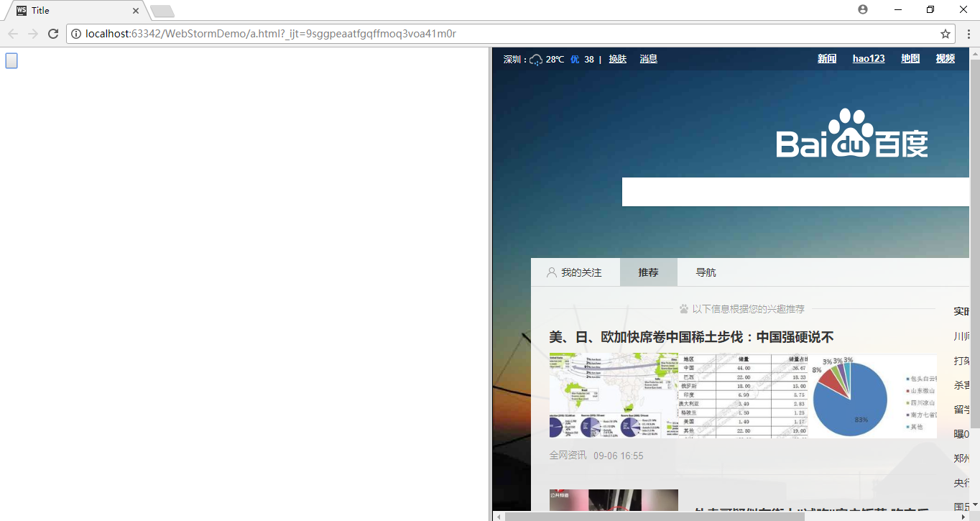Click the 28℃ temperature reading
The width and height of the screenshot is (980, 521).
(555, 59)
